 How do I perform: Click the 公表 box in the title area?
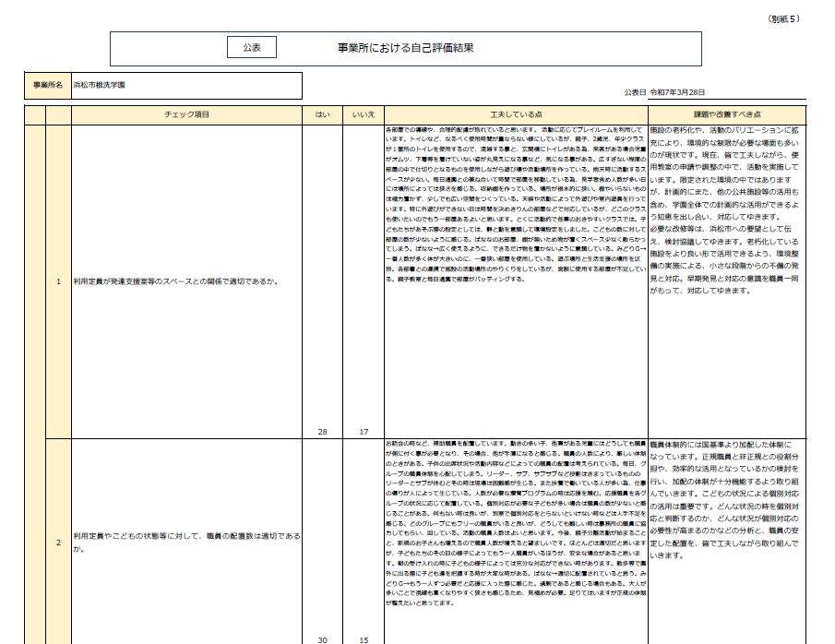click(x=252, y=47)
